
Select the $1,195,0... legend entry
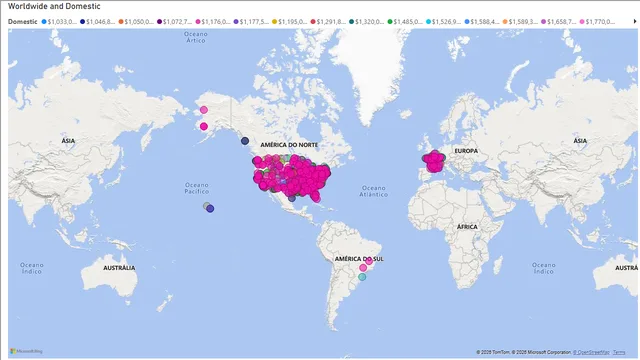point(290,22)
